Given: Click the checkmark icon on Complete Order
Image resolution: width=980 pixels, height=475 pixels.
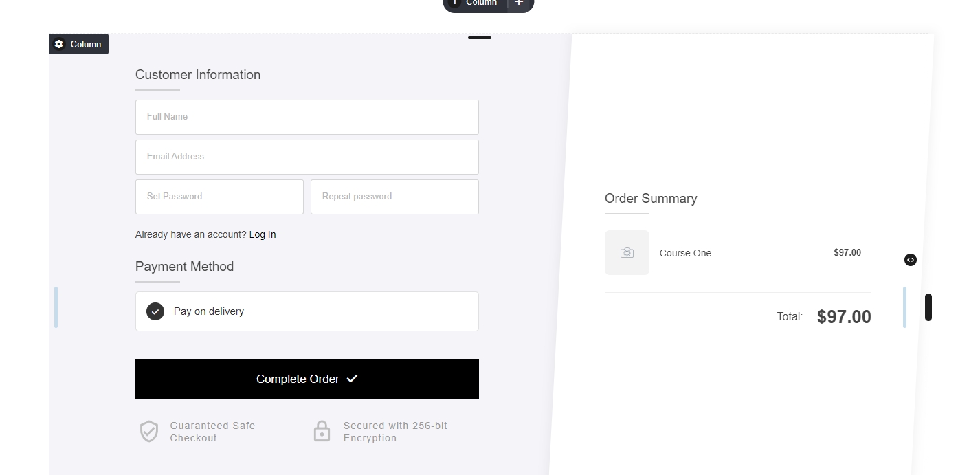Looking at the screenshot, I should coord(353,379).
